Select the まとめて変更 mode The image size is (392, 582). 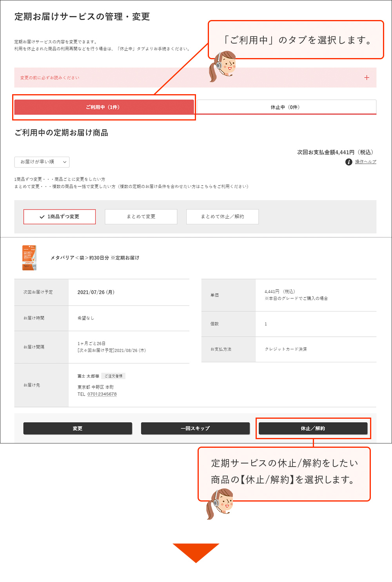point(141,216)
